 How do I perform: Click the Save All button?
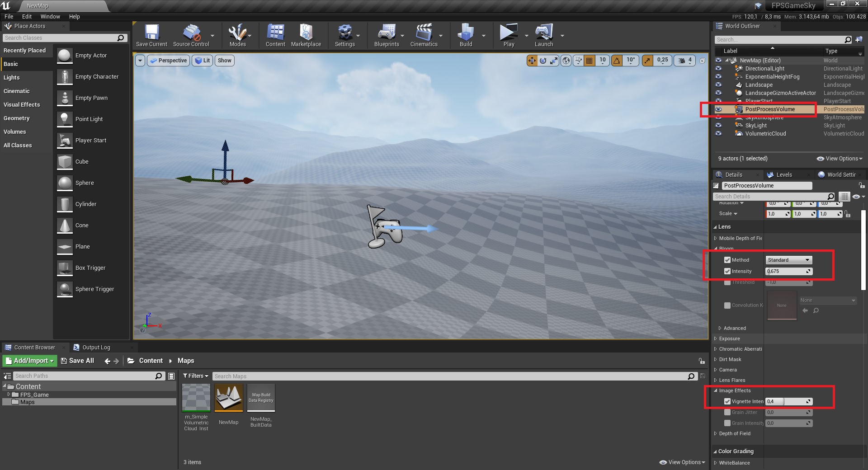77,361
